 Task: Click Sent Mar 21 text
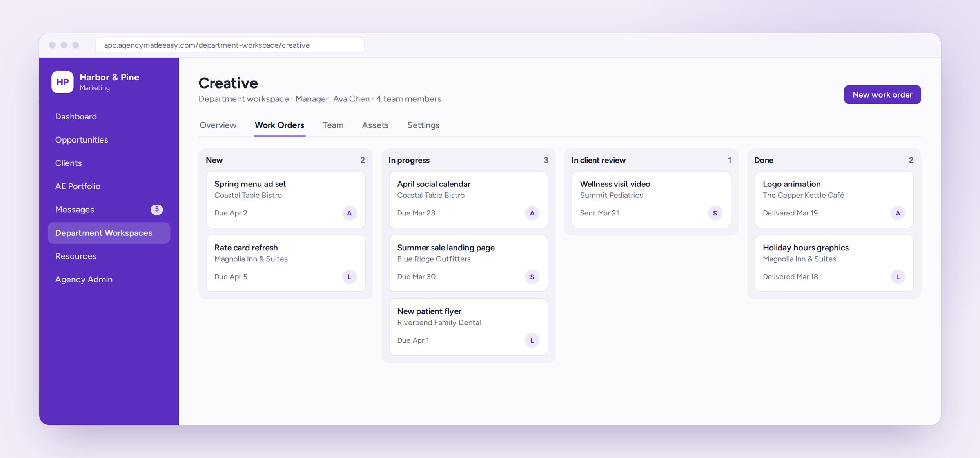click(x=599, y=213)
